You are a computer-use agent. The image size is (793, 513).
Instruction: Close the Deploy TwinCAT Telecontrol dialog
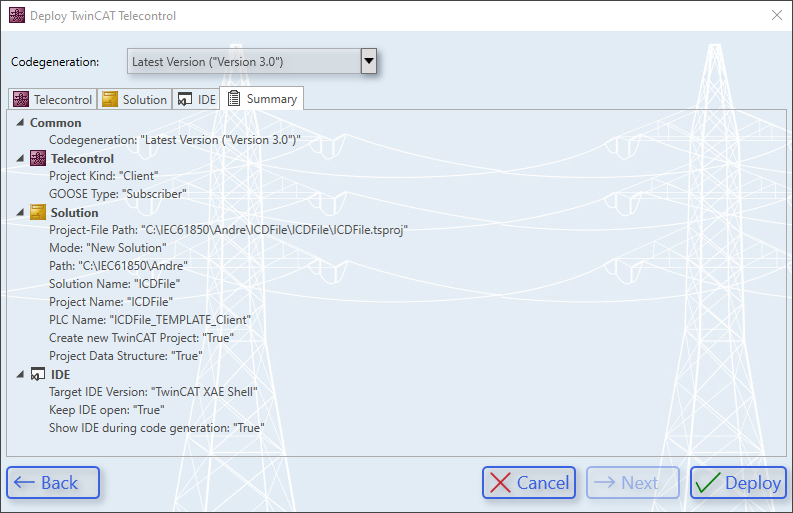(x=777, y=15)
